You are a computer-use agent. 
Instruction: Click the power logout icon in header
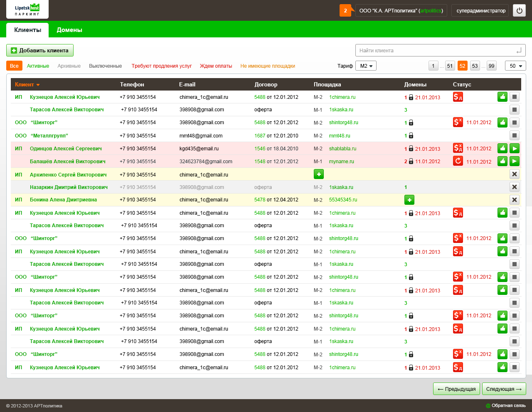coord(519,11)
